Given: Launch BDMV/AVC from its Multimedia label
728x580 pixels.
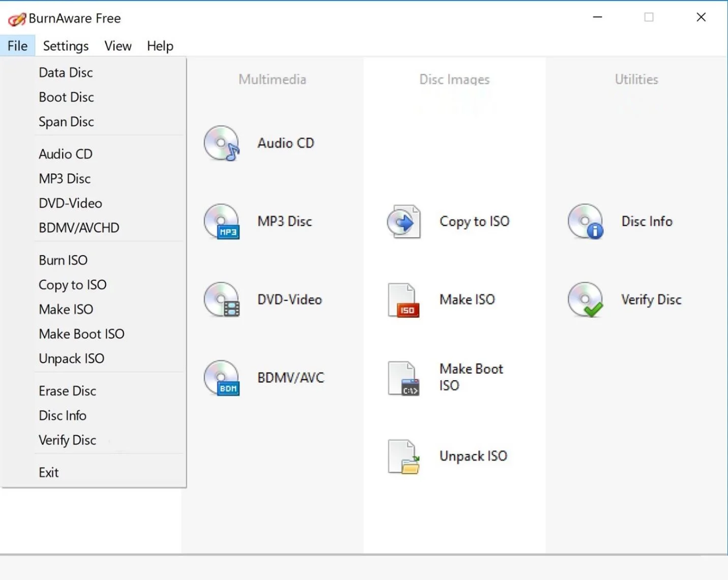Looking at the screenshot, I should point(291,378).
